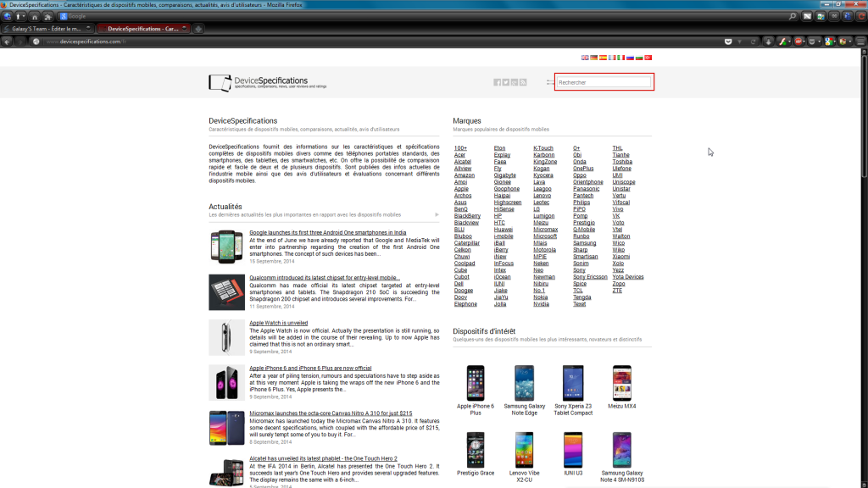Viewport: 868px width, 488px height.
Task: Open the IUNI U3 device thumbnail
Action: tap(573, 450)
